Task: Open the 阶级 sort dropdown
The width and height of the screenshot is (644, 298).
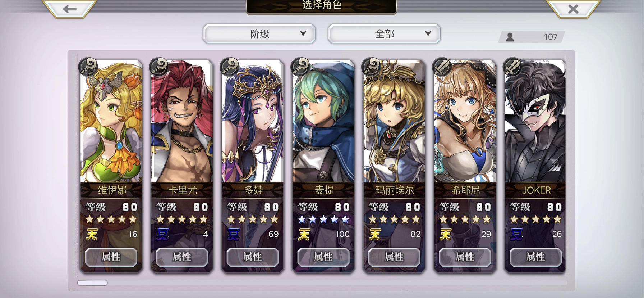Action: (x=259, y=34)
